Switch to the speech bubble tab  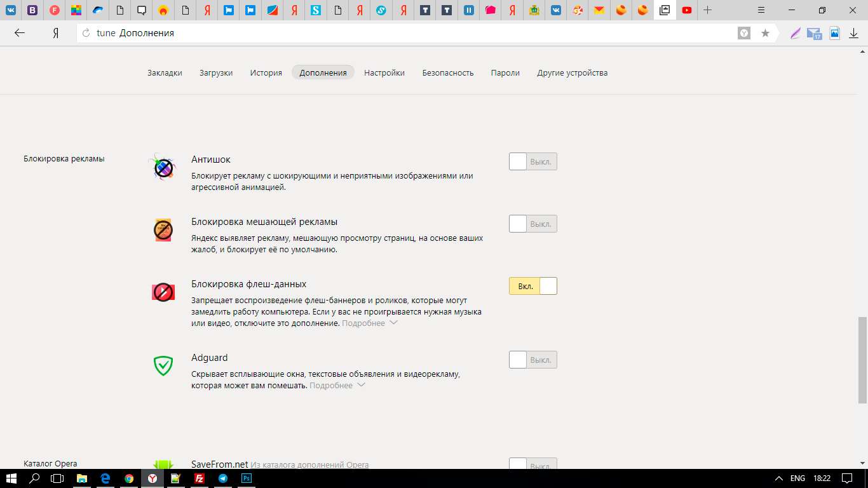tap(142, 10)
